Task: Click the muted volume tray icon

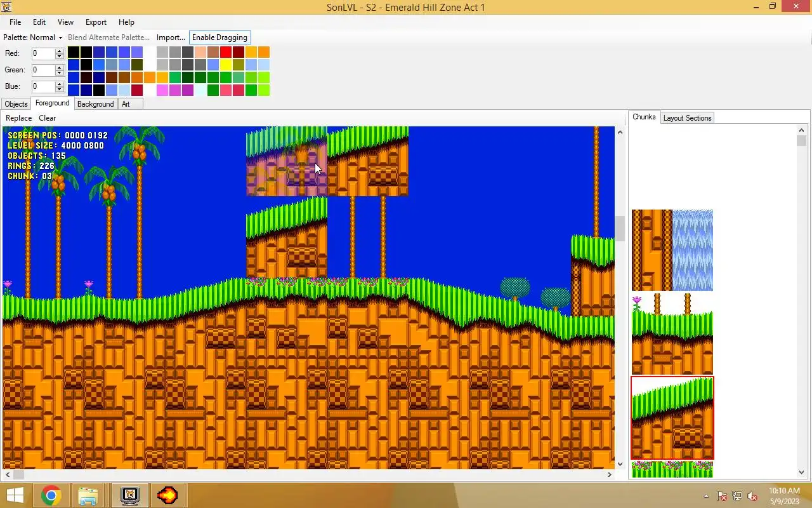Action: coord(752,496)
